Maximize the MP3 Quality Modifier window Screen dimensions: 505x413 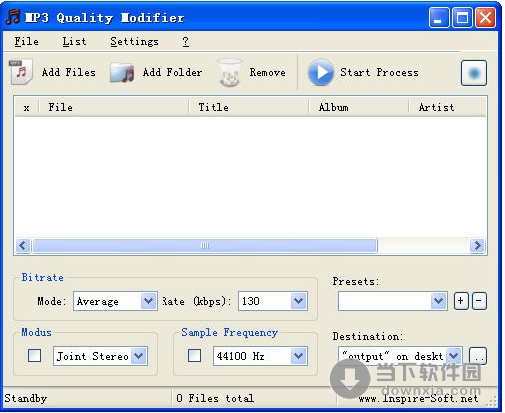462,17
